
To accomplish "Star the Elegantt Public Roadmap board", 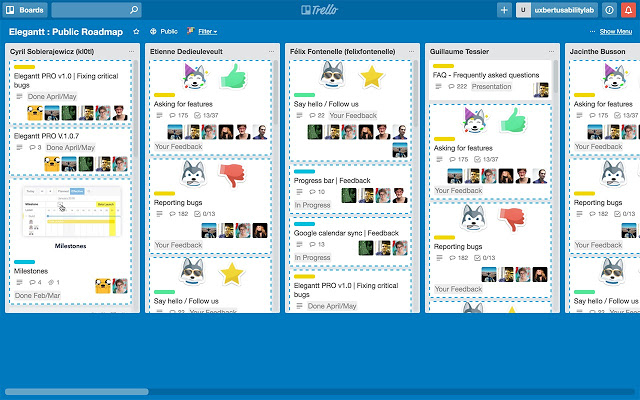I will tap(136, 31).
